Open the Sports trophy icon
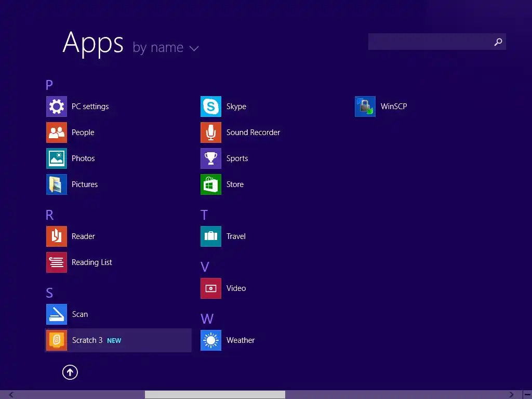 click(x=211, y=158)
